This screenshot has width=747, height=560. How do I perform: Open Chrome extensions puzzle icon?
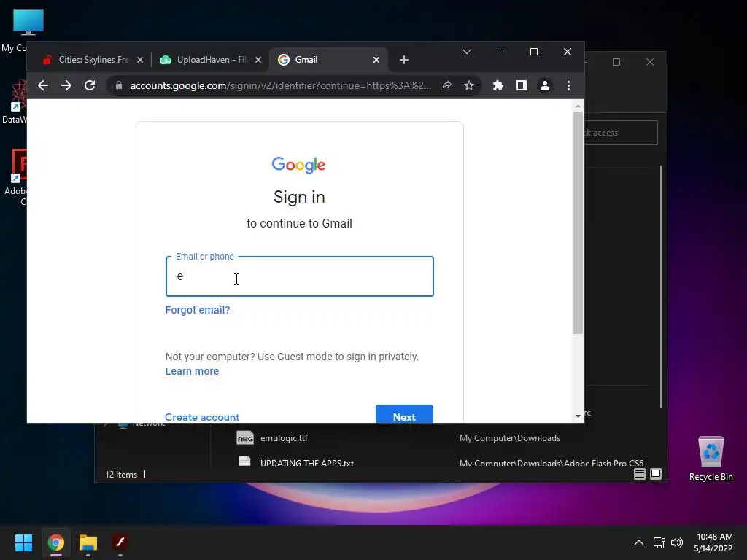(498, 86)
